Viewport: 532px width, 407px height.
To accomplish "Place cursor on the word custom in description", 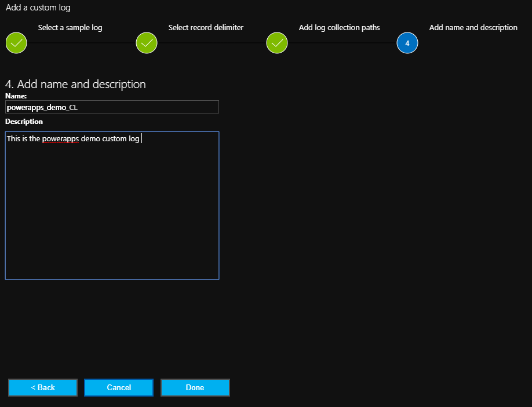I will (x=114, y=139).
